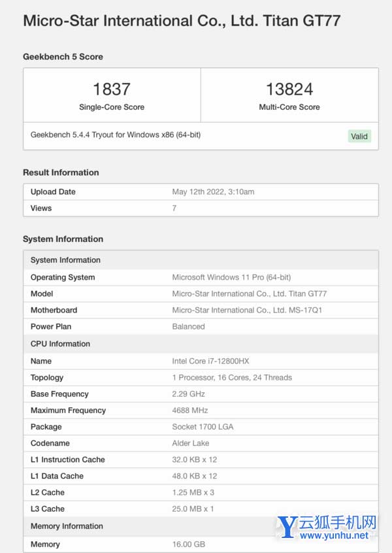The image size is (392, 553).
Task: Click the Memory Information section header
Action: point(67,526)
